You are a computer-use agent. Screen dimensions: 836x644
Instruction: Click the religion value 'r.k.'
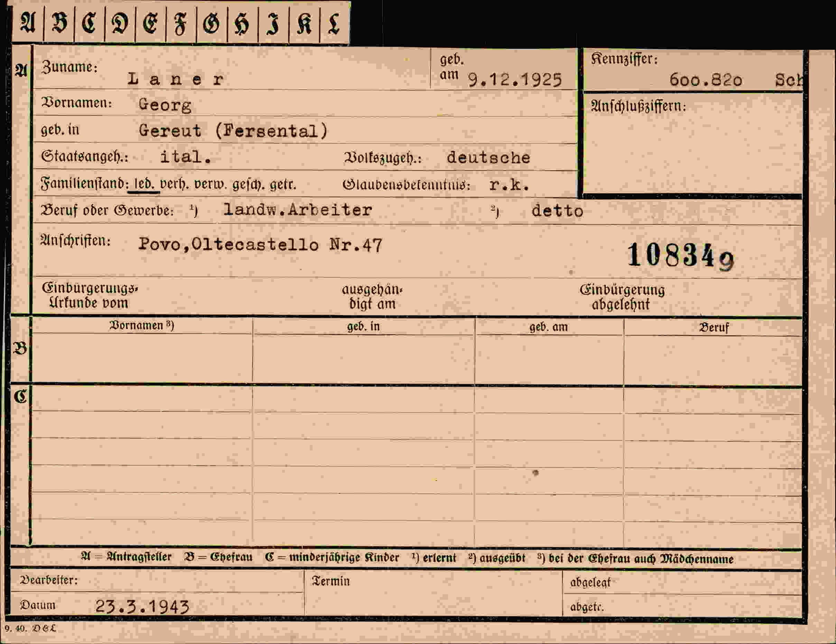click(510, 185)
